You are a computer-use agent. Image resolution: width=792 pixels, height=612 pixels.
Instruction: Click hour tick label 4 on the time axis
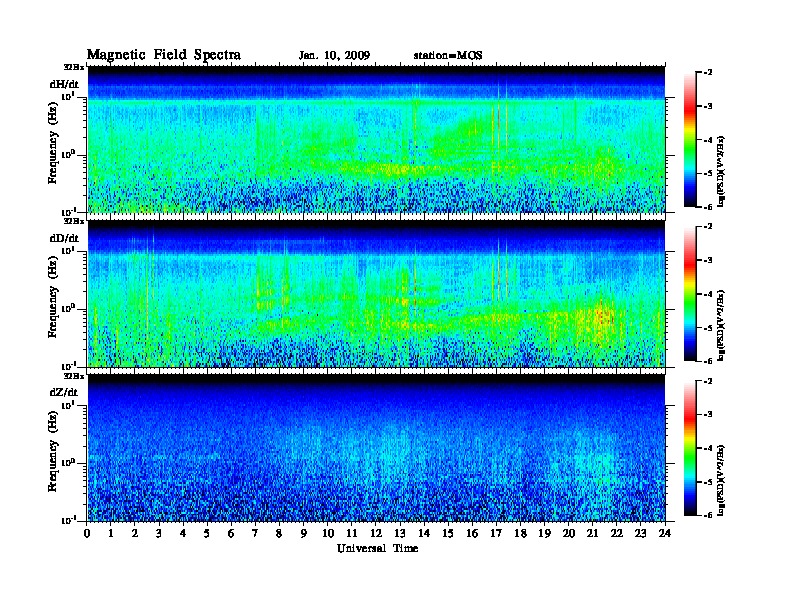click(183, 533)
